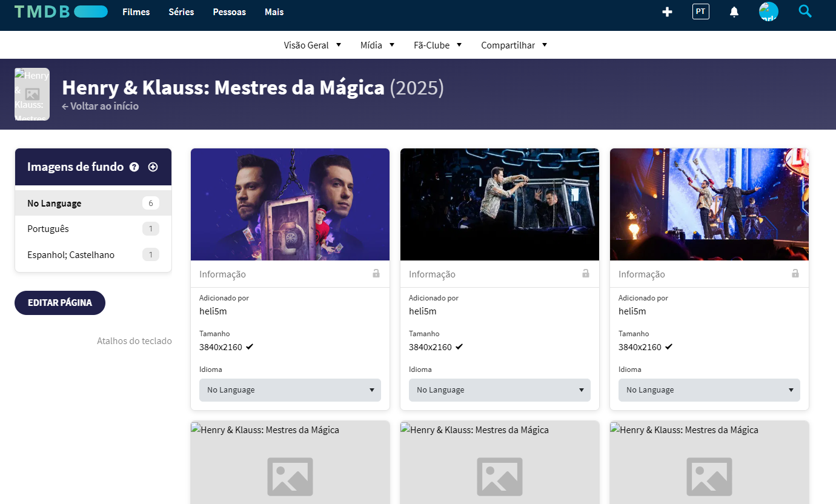Open heli5m profile on the chained cage card

tap(423, 311)
